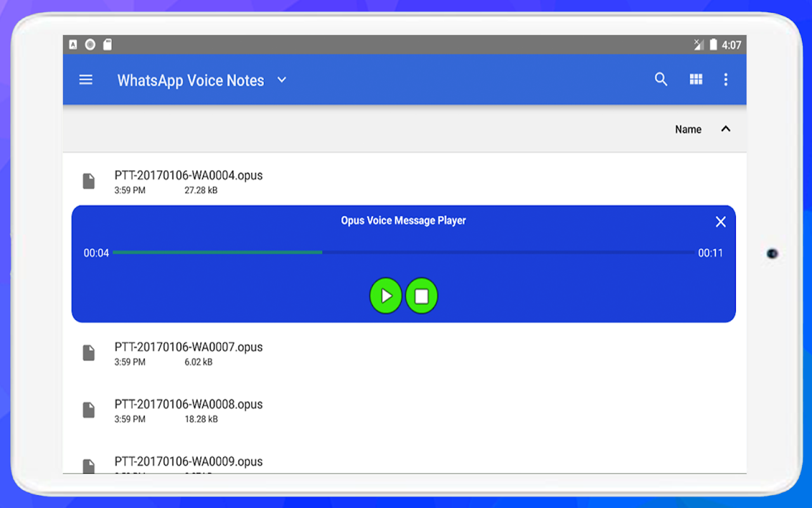Screen dimensions: 812x508
Task: Tap the keyboard 'A' status icon
Action: coord(73,44)
